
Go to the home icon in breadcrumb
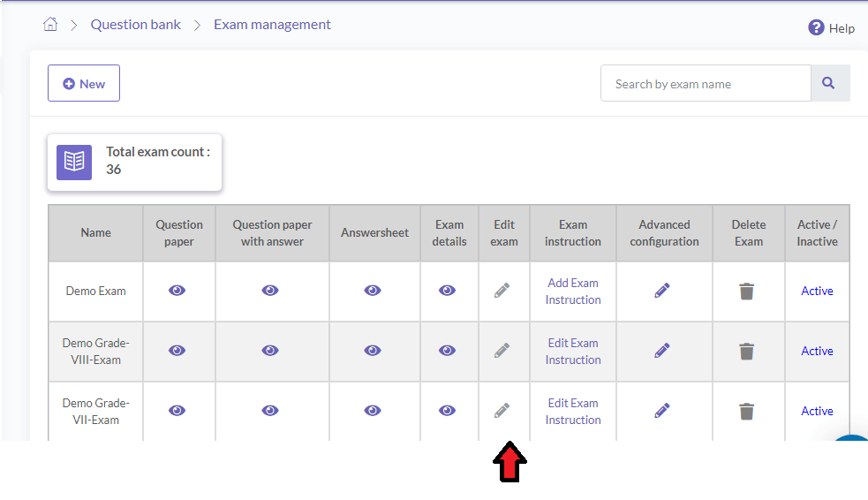(x=50, y=25)
